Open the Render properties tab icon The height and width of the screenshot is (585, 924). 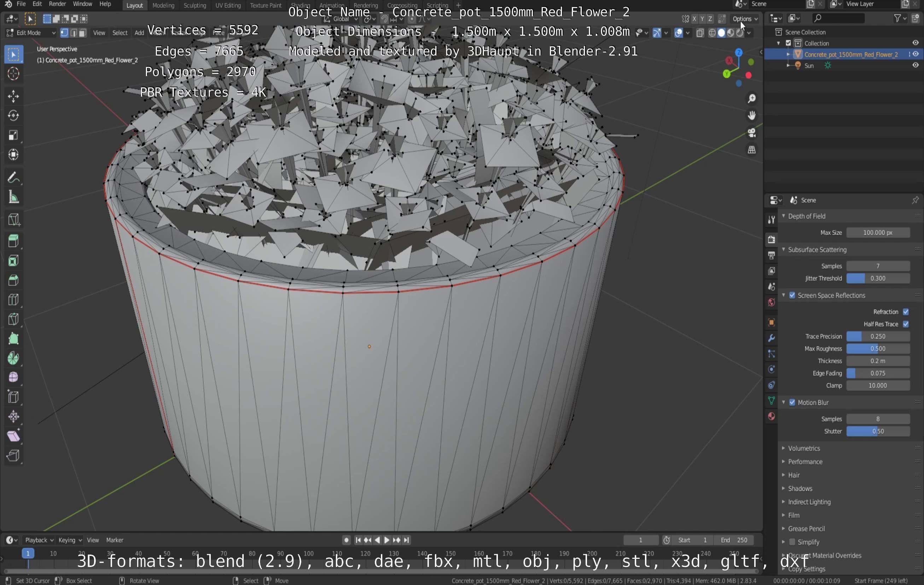point(771,240)
